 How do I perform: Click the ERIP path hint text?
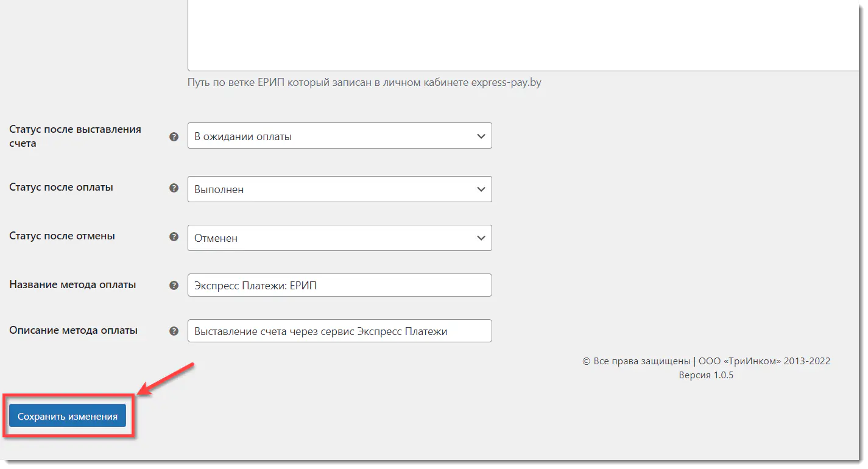pyautogui.click(x=364, y=83)
